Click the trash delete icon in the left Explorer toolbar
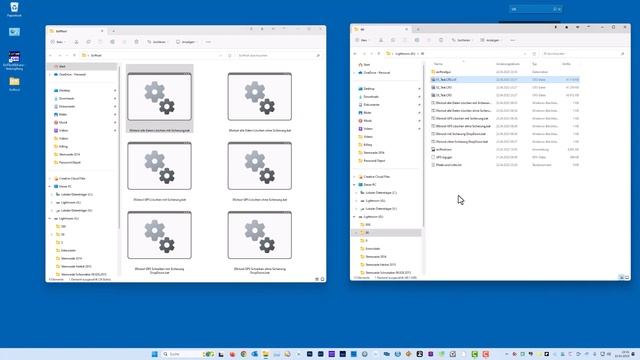Screen dimensions: 640x360 click(136, 42)
